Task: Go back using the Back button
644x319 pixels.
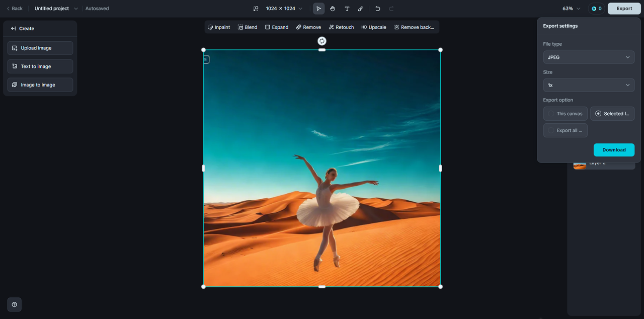Action: coord(15,9)
